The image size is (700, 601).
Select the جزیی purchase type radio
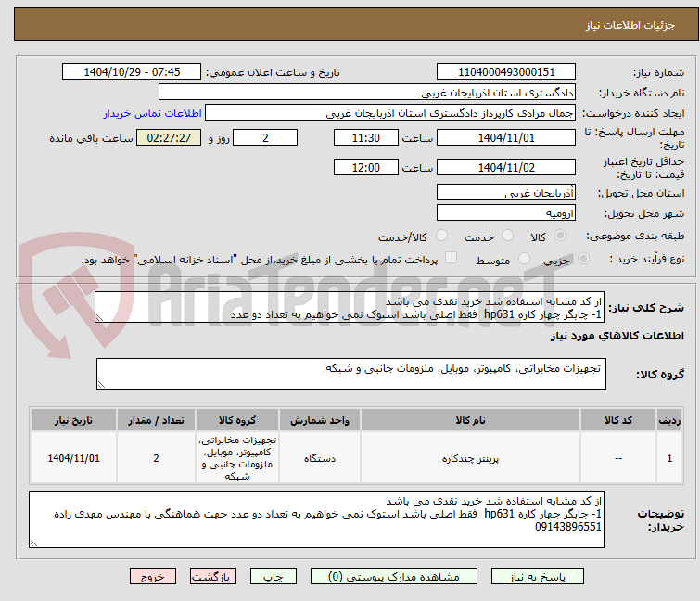(583, 259)
